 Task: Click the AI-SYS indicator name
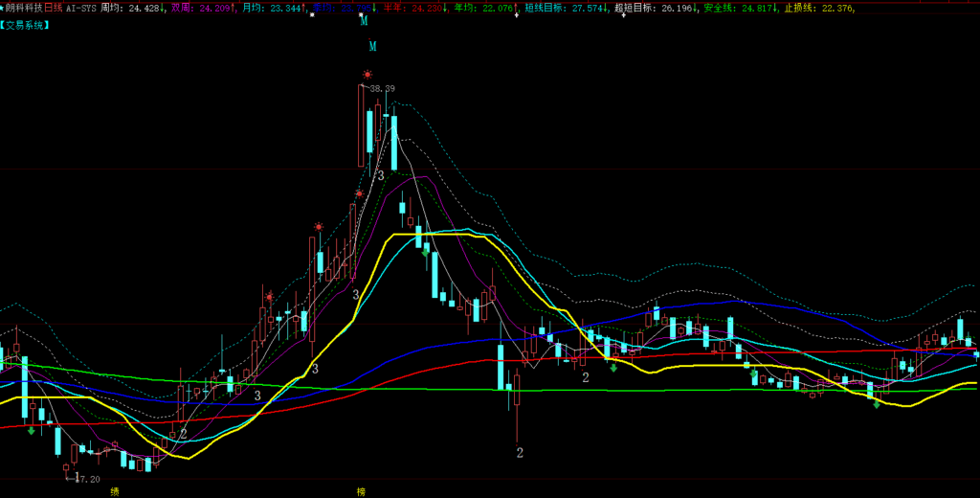80,8
